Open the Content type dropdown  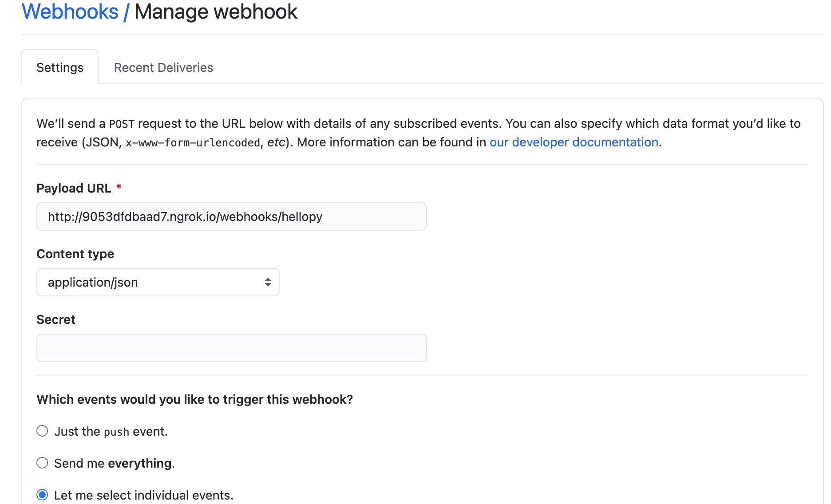[x=158, y=282]
